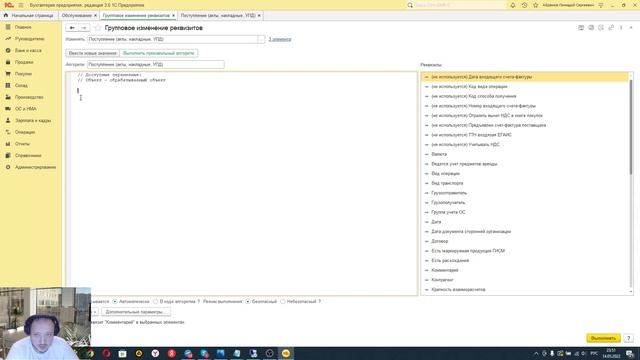
Task: Click the yellow Выполнить button
Action: 603,338
